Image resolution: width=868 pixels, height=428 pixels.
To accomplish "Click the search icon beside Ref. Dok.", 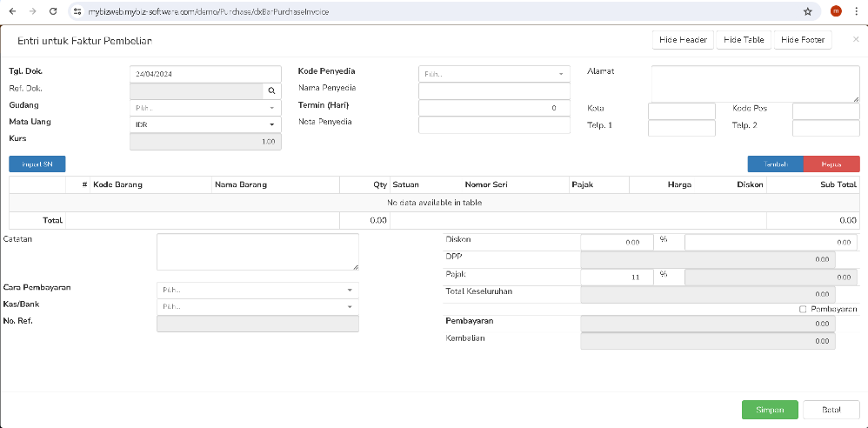I will pos(272,90).
